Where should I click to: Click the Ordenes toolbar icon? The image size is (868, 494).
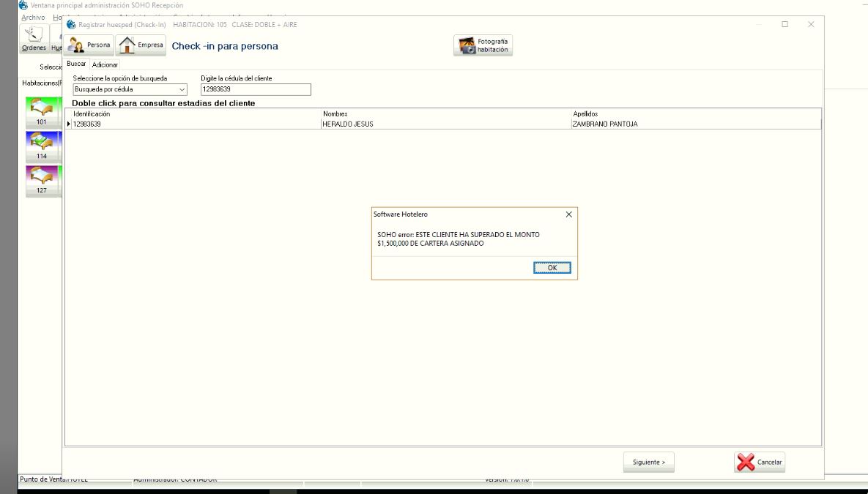[34, 38]
